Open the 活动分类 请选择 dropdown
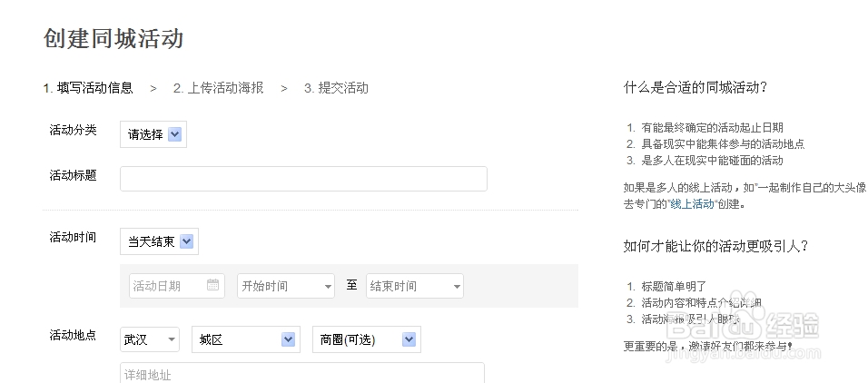This screenshot has width=868, height=383. (x=153, y=134)
